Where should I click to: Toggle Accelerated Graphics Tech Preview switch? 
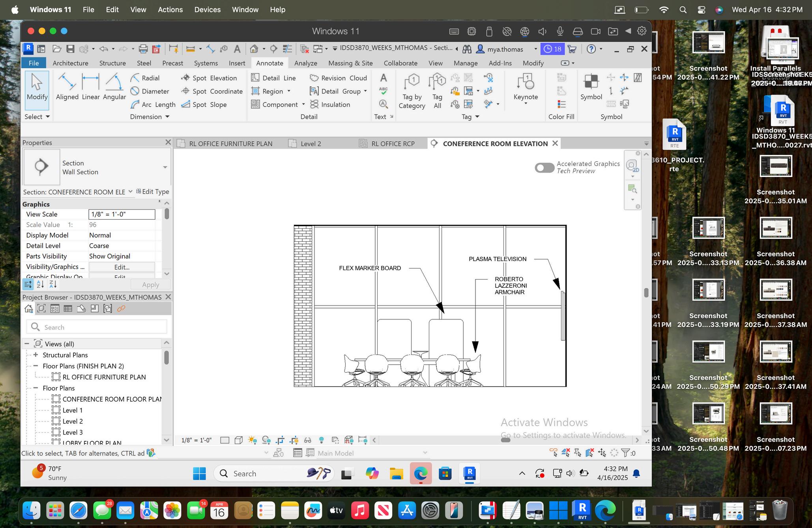(544, 168)
